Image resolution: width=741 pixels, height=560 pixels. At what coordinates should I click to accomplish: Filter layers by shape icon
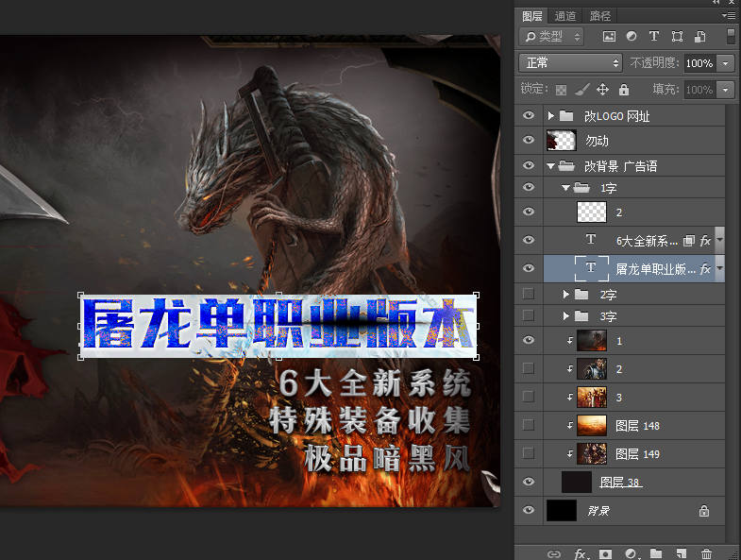click(677, 37)
